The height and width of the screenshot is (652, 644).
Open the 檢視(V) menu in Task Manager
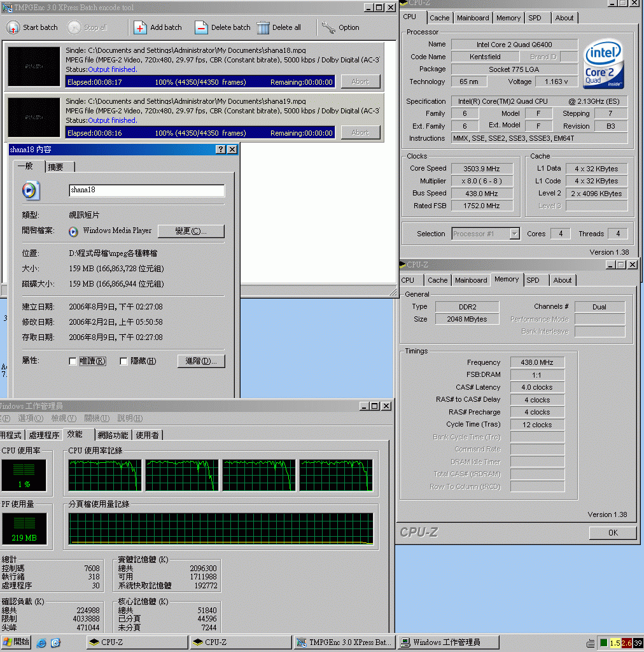[64, 418]
